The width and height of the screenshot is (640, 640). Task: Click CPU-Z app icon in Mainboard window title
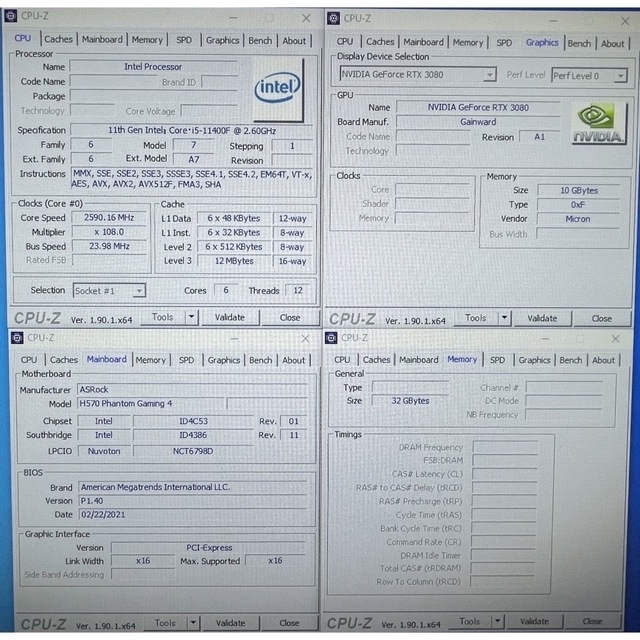[17, 338]
